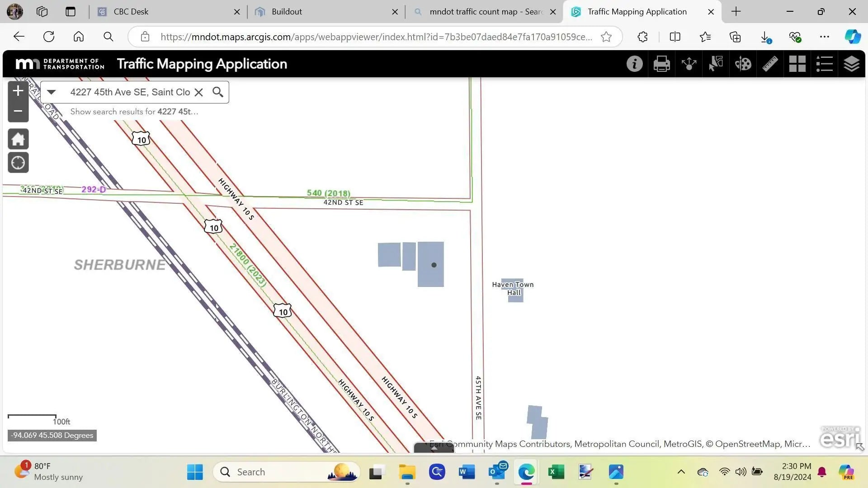The width and height of the screenshot is (868, 488).
Task: Zoom out on the map
Action: click(18, 112)
